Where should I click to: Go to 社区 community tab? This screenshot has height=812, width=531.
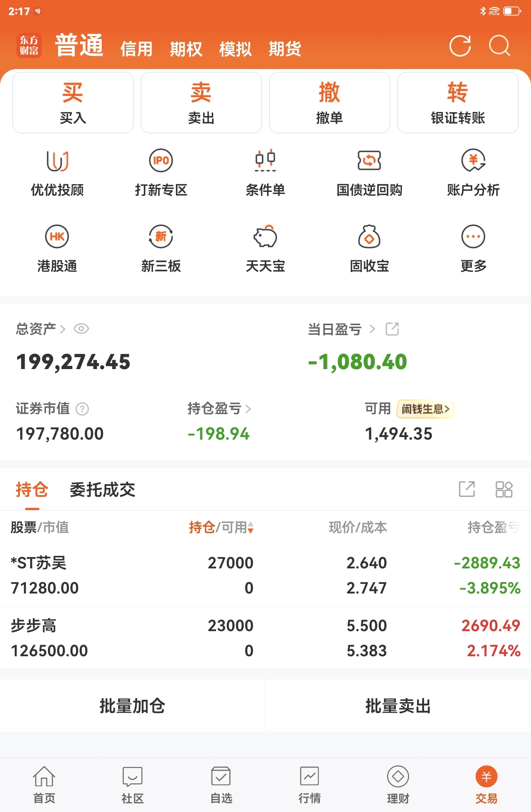pos(133,785)
